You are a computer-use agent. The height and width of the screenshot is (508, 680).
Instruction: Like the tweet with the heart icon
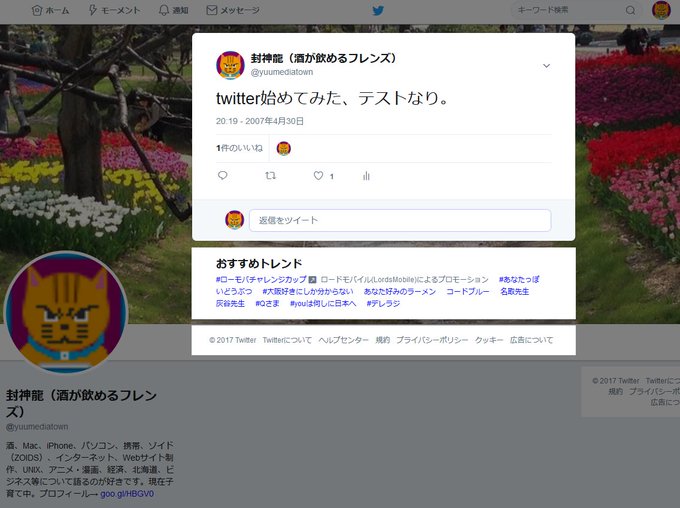click(318, 176)
